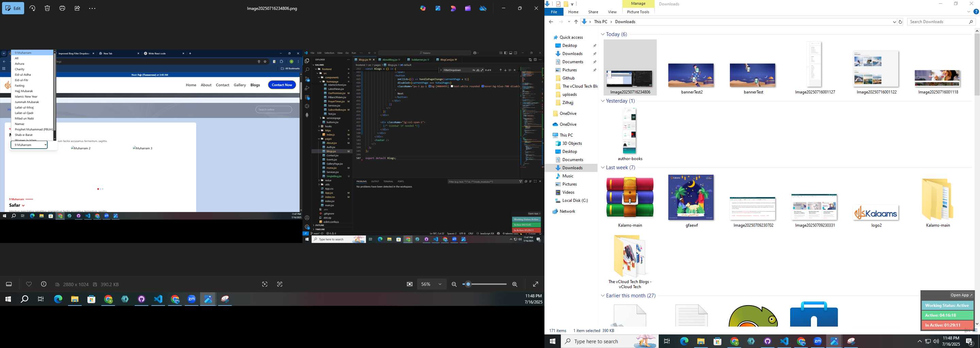The width and height of the screenshot is (980, 348).
Task: Open the notification center showing 2 notifications
Action: coord(969,342)
